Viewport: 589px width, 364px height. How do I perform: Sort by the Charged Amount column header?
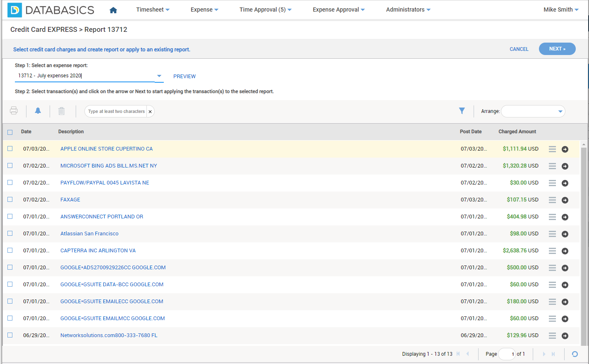(517, 132)
